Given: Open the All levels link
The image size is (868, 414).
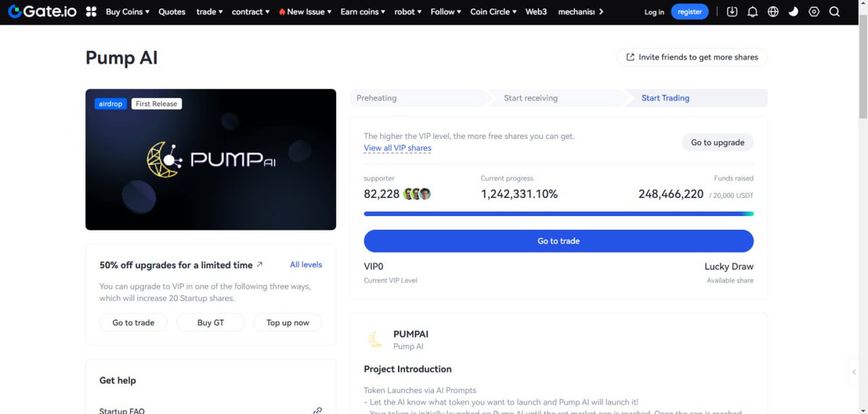Looking at the screenshot, I should 306,264.
